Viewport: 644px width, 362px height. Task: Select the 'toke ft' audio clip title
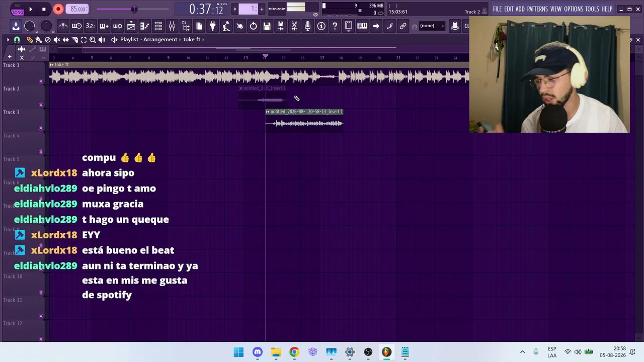(61, 65)
